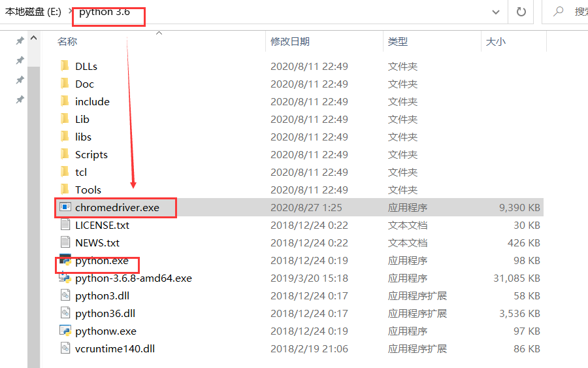Collapse the navigation pane up arrow
588x368 pixels.
pos(33,38)
